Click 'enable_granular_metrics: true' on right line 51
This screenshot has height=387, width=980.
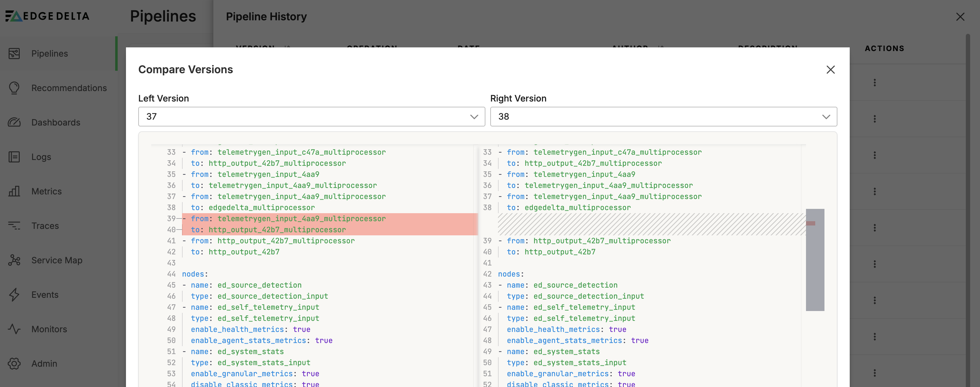point(571,374)
